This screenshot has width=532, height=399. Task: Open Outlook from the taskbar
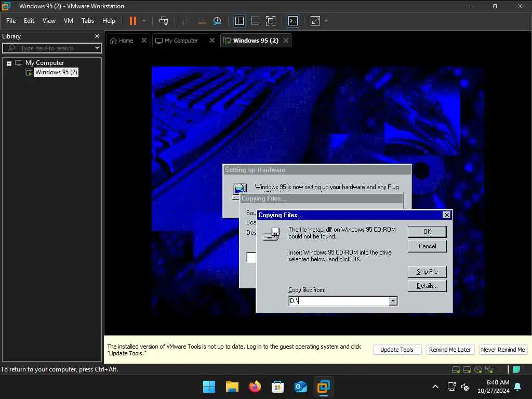click(301, 387)
